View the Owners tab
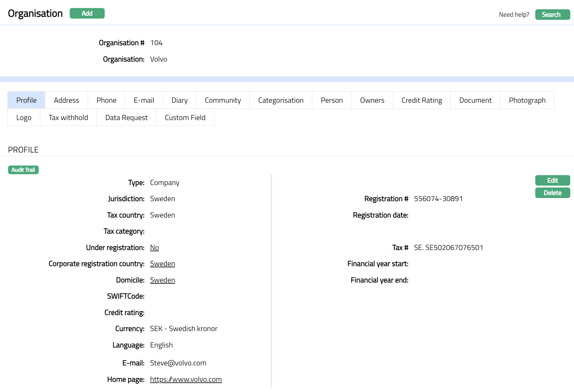574x392 pixels. point(372,100)
